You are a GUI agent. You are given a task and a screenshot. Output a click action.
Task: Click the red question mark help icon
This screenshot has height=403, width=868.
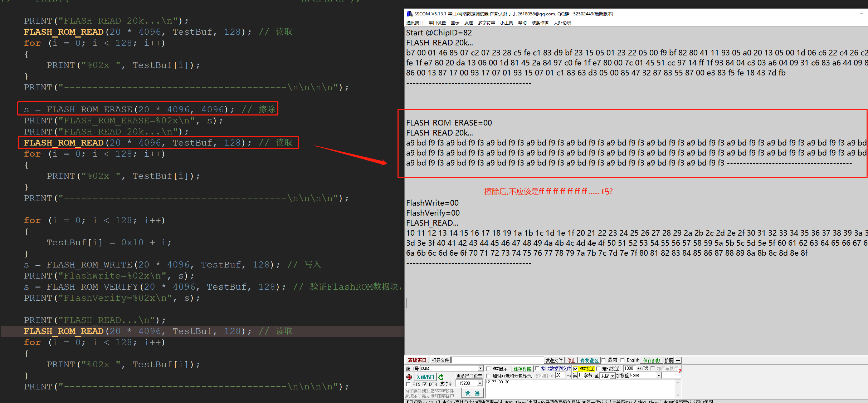[x=679, y=371]
